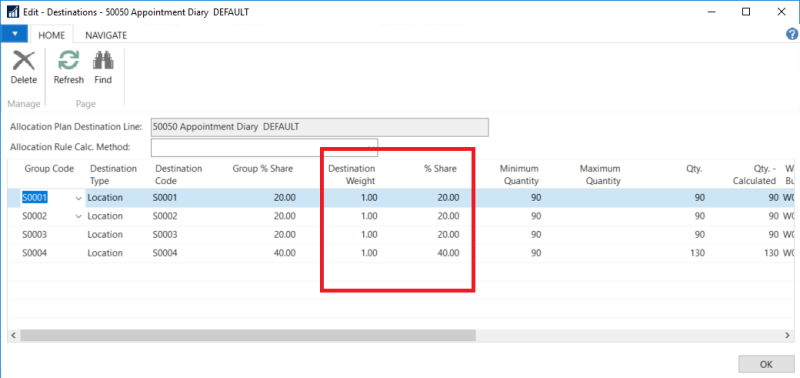Click the Maximum Quantity column header
This screenshot has height=378, width=800.
tap(599, 174)
